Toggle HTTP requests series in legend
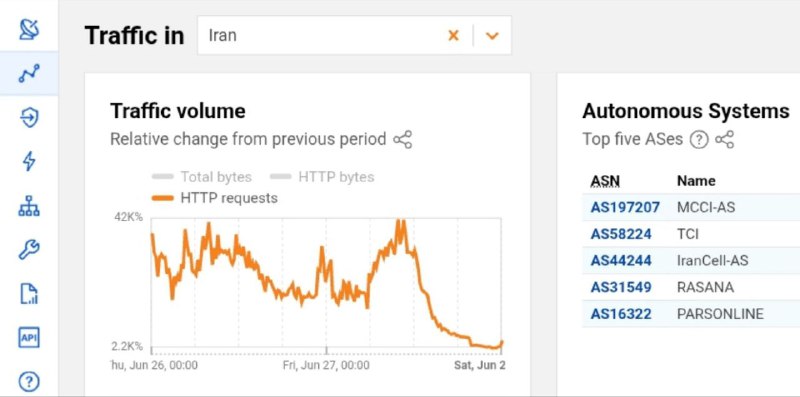This screenshot has height=397, width=800. (215, 198)
